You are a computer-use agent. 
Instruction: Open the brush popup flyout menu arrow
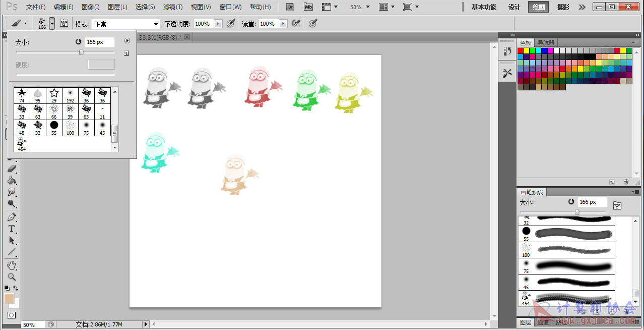point(127,41)
